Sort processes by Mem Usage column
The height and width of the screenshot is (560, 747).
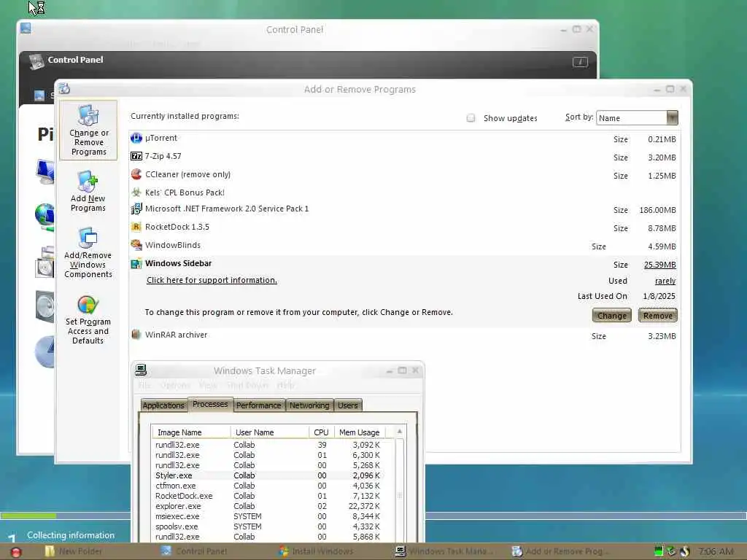tap(359, 432)
